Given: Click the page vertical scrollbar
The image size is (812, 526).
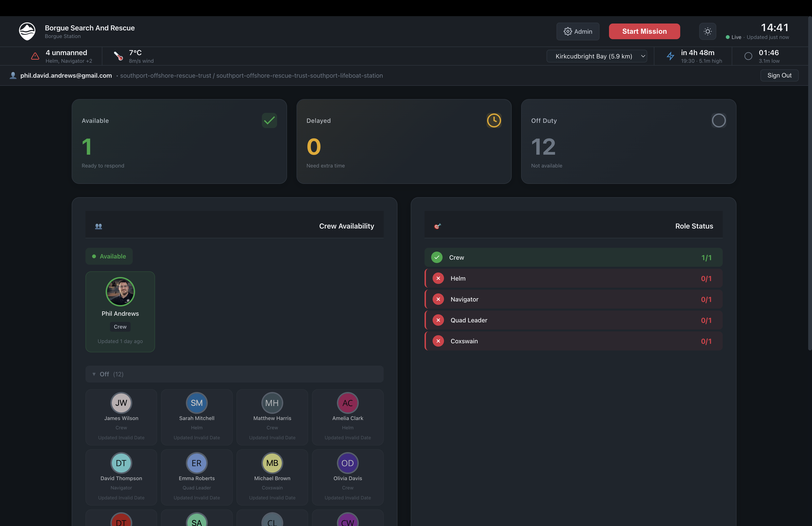Looking at the screenshot, I should (809, 184).
